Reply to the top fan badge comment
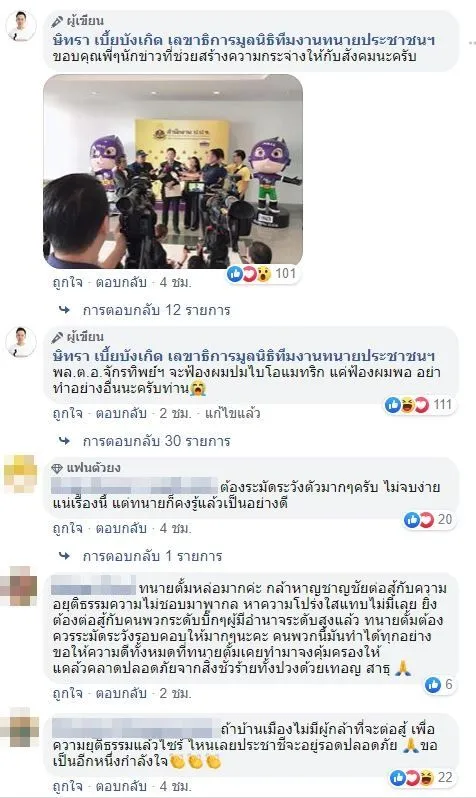 (x=121, y=528)
